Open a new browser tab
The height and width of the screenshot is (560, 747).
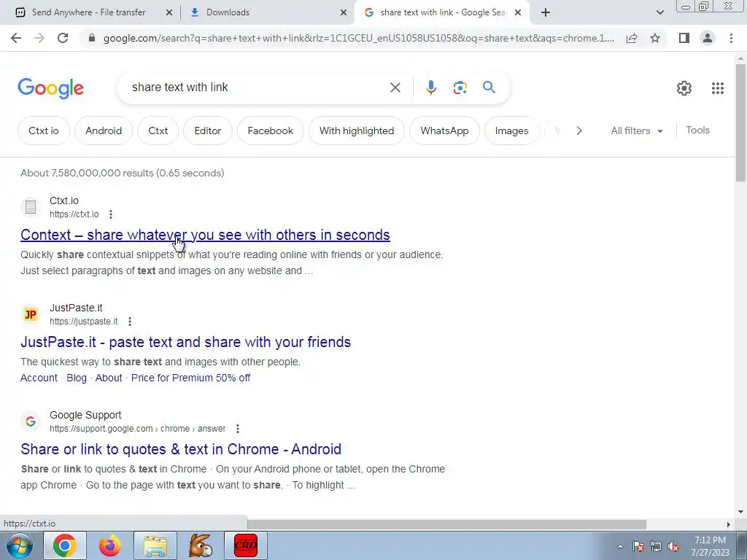[x=546, y=12]
